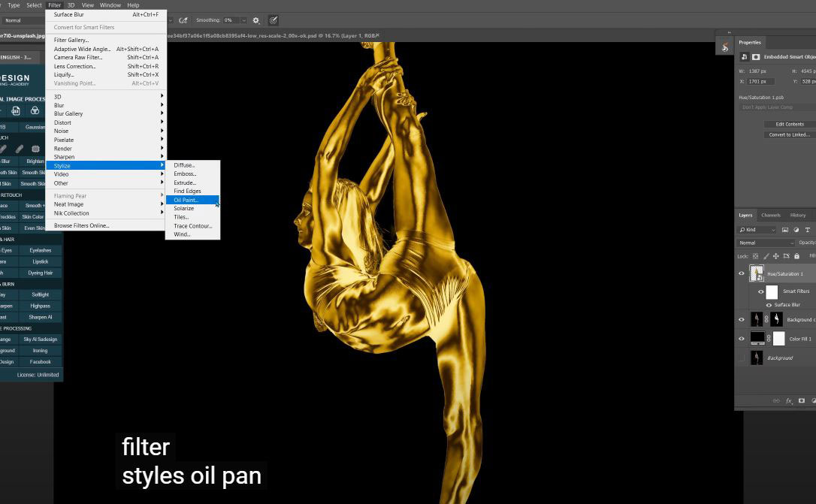
Task: Click the chip-shaped icon in retouch panel
Action: coord(35,149)
